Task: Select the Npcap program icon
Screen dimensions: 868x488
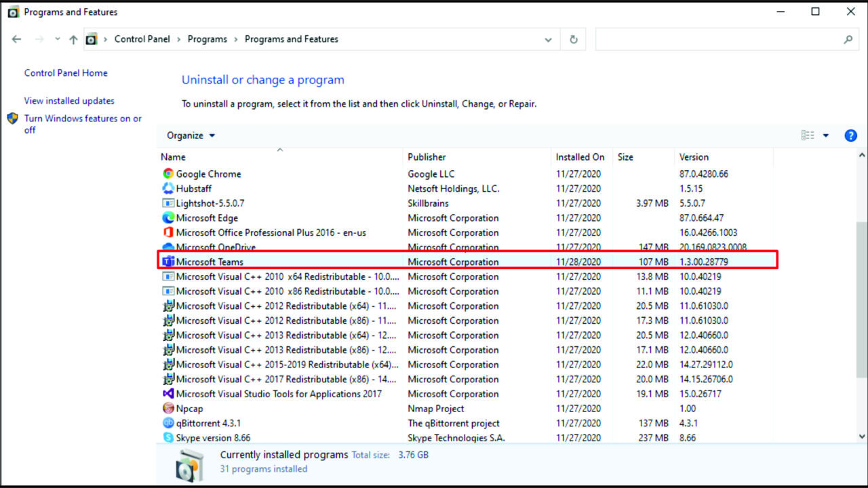Action: click(x=167, y=408)
